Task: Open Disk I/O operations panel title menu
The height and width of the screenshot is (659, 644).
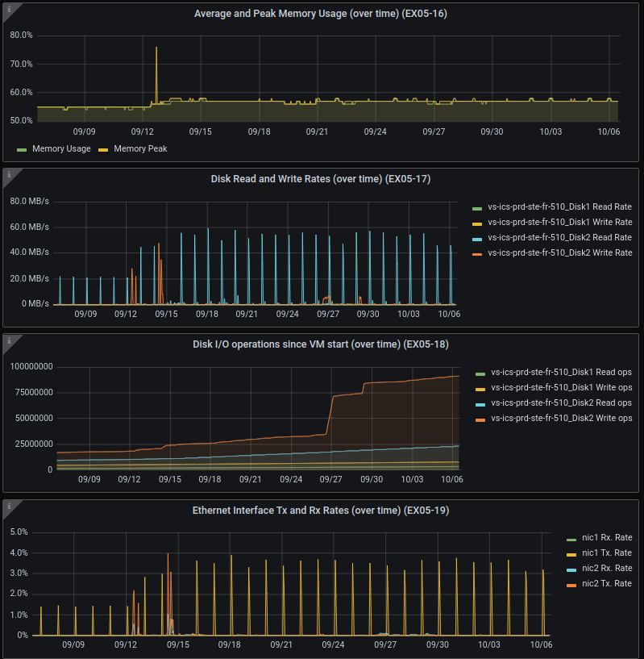Action: (x=321, y=344)
